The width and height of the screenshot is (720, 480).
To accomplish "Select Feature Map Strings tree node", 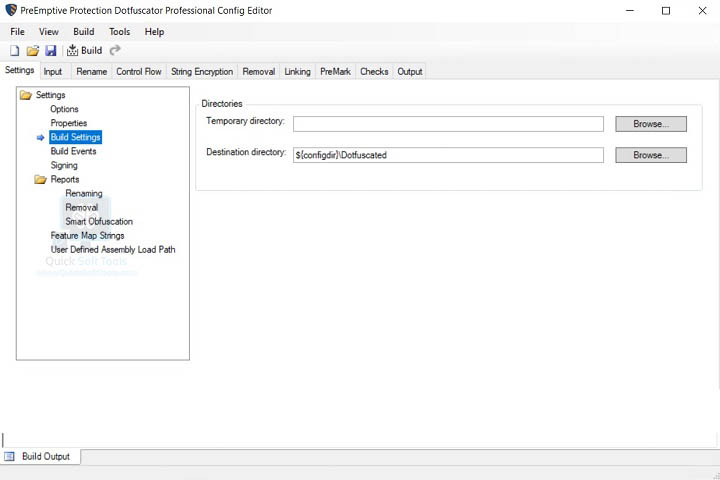I will pos(87,236).
